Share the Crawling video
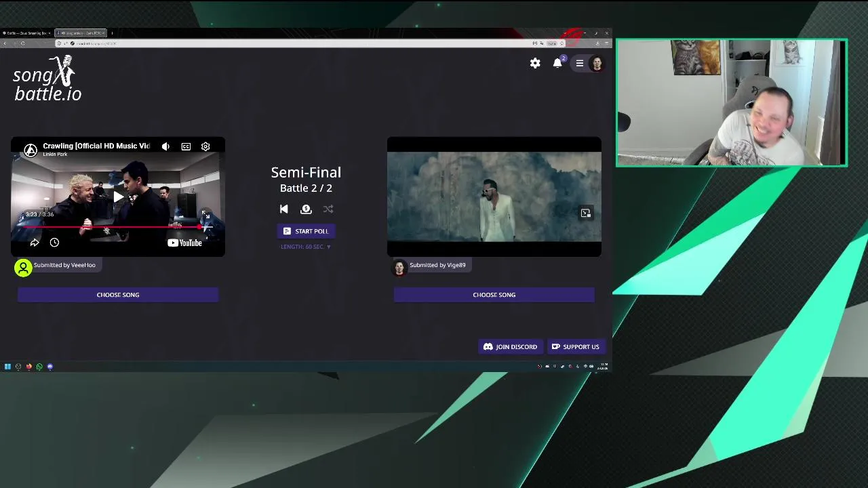 [35, 243]
